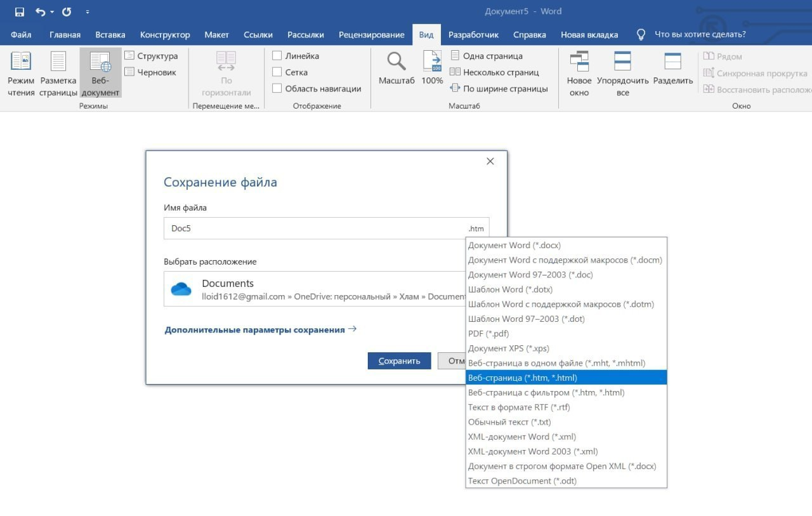Open the Масштаб zoom dialog
Viewport: 812px width, 516px height.
(396, 69)
